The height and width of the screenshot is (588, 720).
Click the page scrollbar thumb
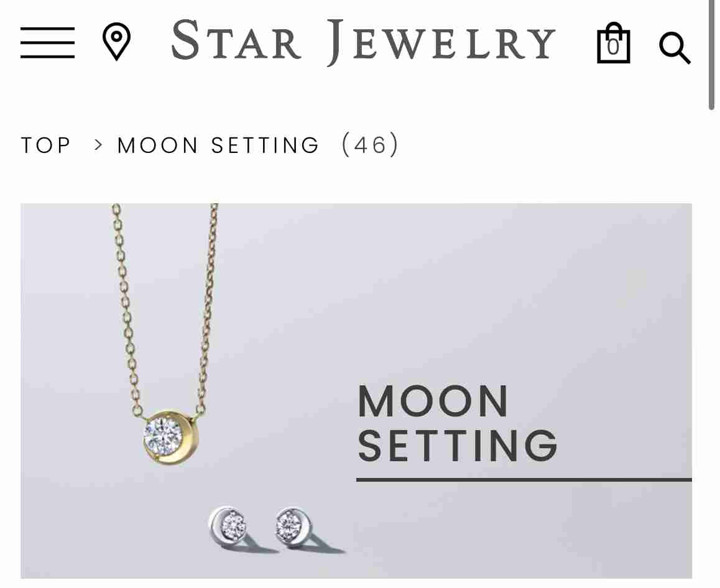click(x=711, y=54)
